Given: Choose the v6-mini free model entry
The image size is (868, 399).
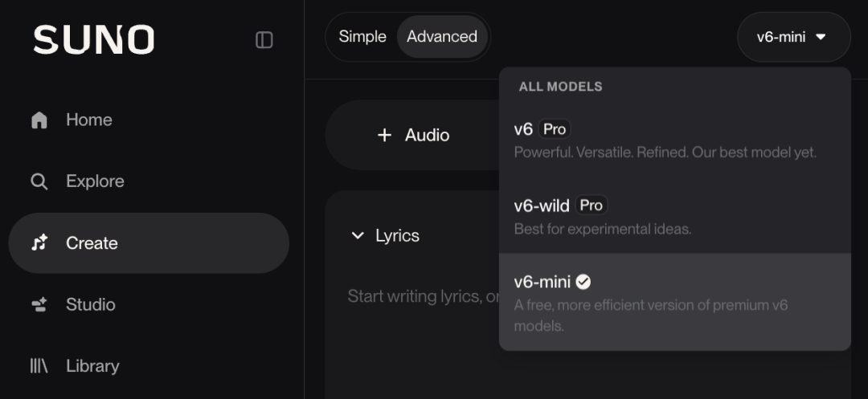Looking at the screenshot, I should click(x=674, y=302).
